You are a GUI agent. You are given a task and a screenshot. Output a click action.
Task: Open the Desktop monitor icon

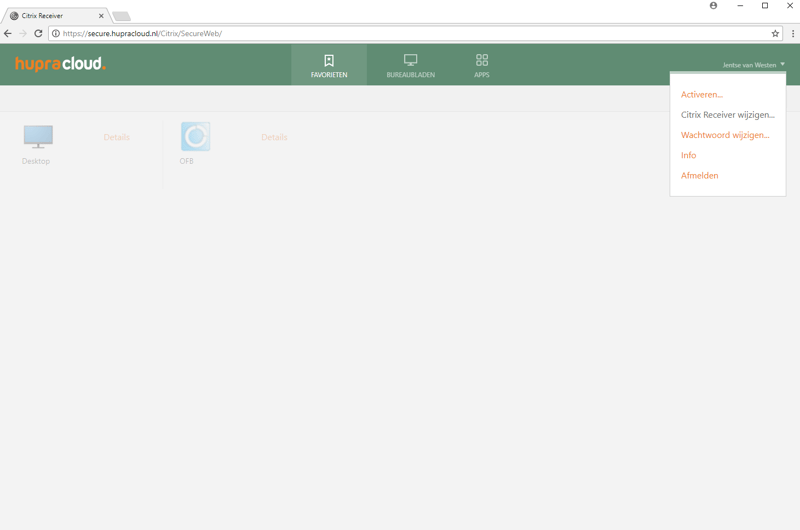point(38,137)
